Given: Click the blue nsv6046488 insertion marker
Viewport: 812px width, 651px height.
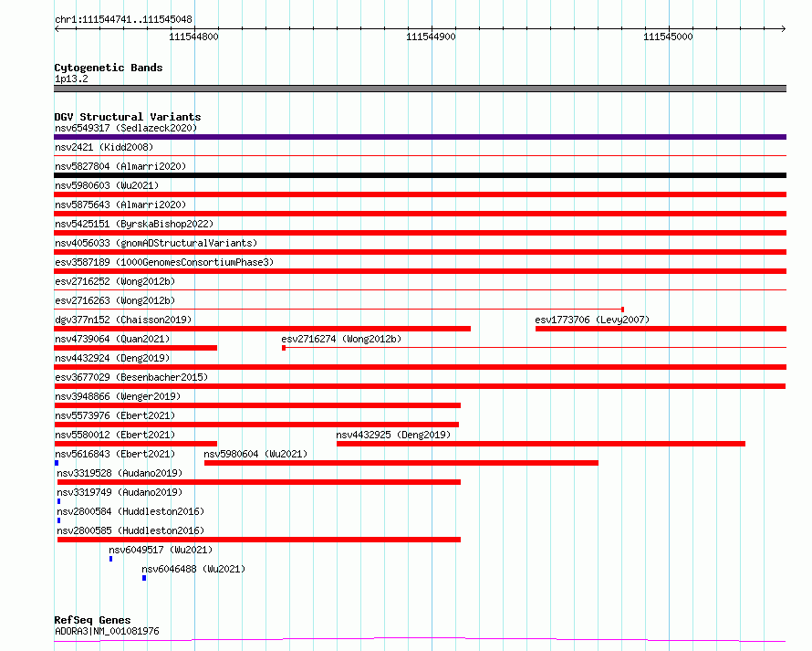Looking at the screenshot, I should pos(144,578).
